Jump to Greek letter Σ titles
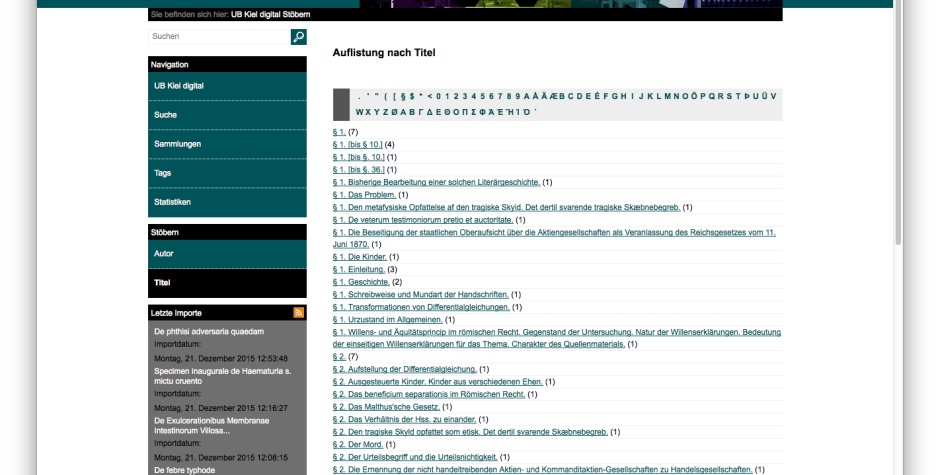 click(474, 112)
